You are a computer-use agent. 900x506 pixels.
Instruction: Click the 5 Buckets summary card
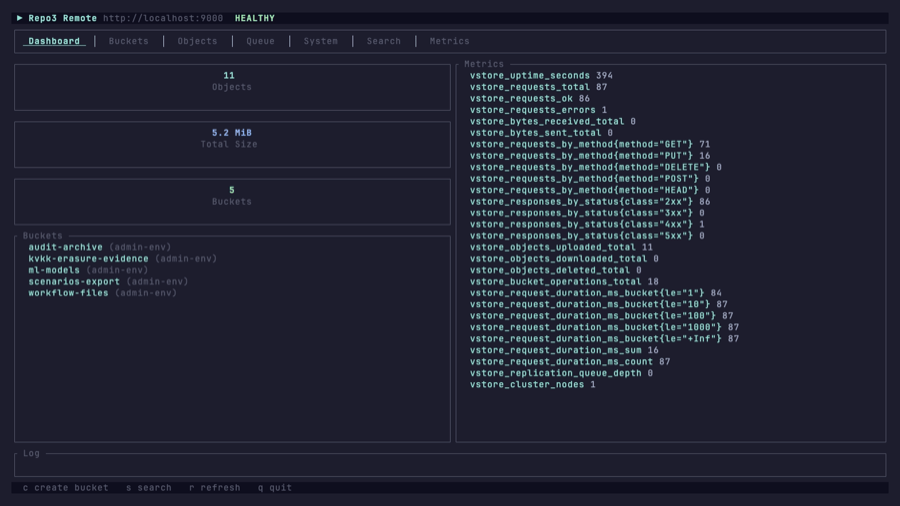pyautogui.click(x=232, y=201)
